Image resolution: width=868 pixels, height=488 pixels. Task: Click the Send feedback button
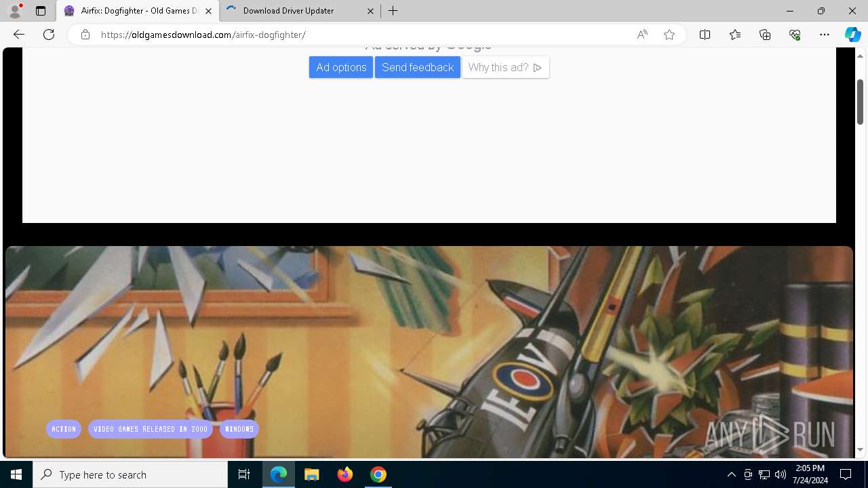tap(418, 67)
